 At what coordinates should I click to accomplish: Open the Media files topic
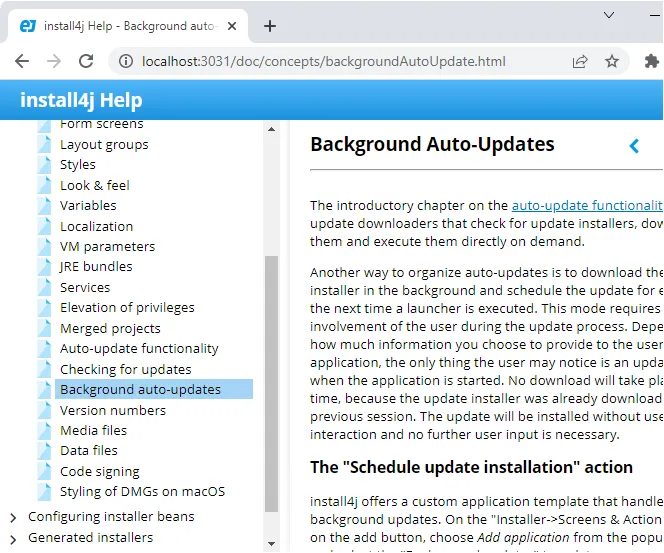pos(94,430)
